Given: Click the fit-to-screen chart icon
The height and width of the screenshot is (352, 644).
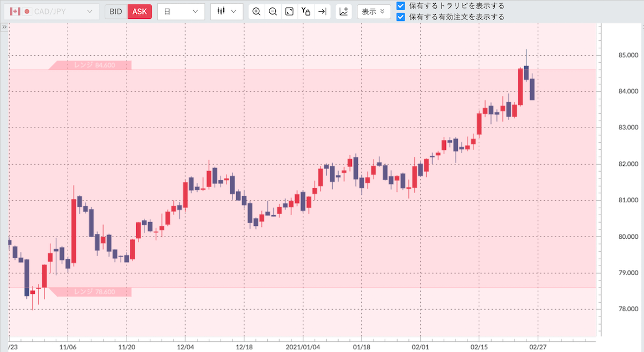Looking at the screenshot, I should pos(289,11).
